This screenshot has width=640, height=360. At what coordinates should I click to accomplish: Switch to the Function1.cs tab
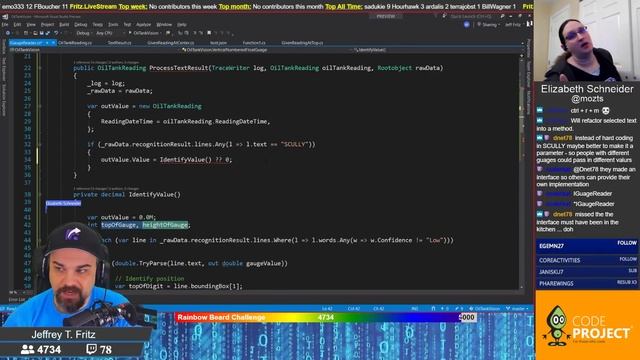(x=254, y=43)
